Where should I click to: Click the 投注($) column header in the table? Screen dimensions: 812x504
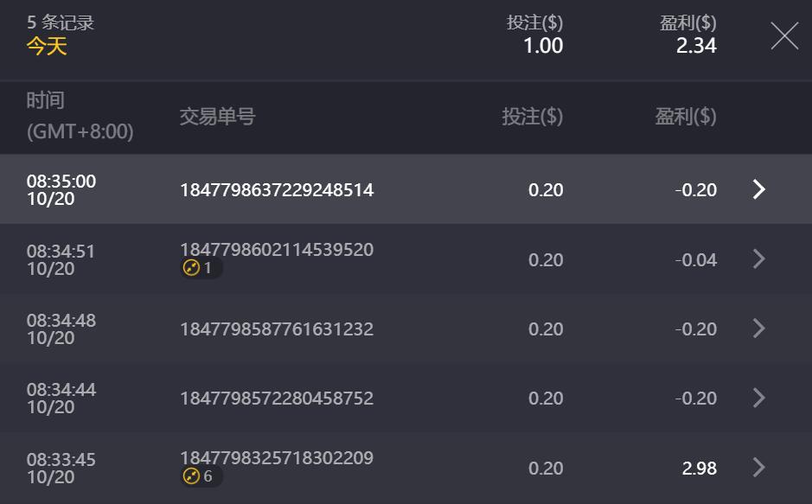click(532, 117)
